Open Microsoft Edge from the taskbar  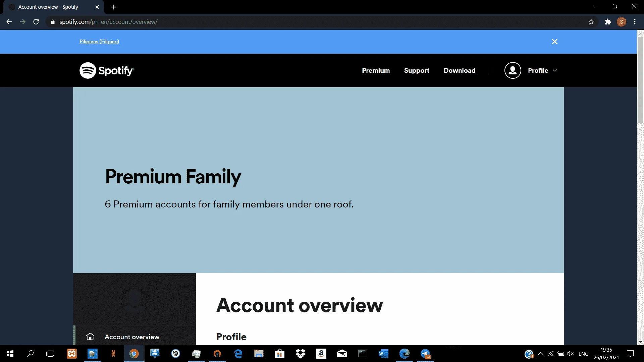click(x=405, y=354)
